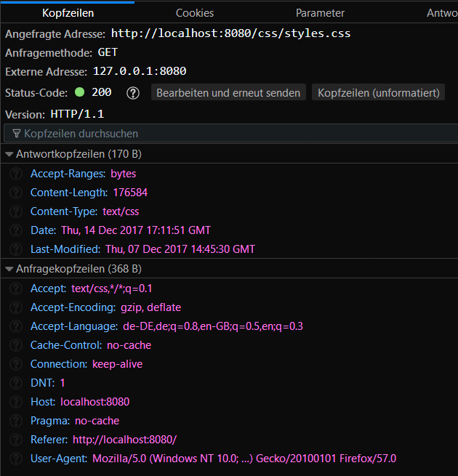
Task: Select the status code 200 value
Action: (102, 92)
